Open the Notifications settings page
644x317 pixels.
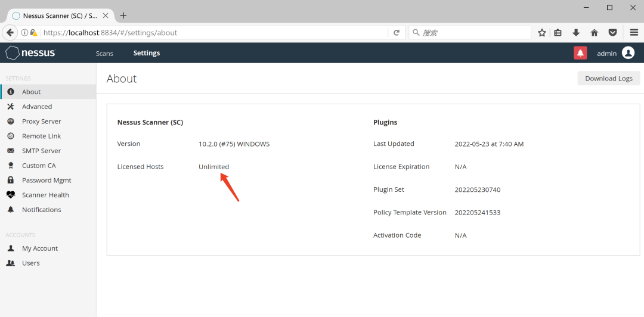pos(48,210)
